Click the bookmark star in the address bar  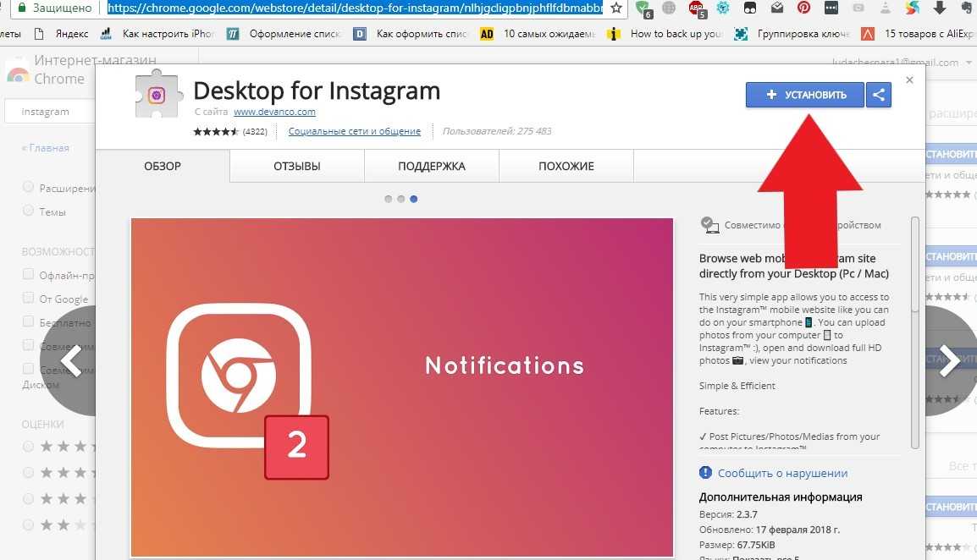pyautogui.click(x=616, y=8)
